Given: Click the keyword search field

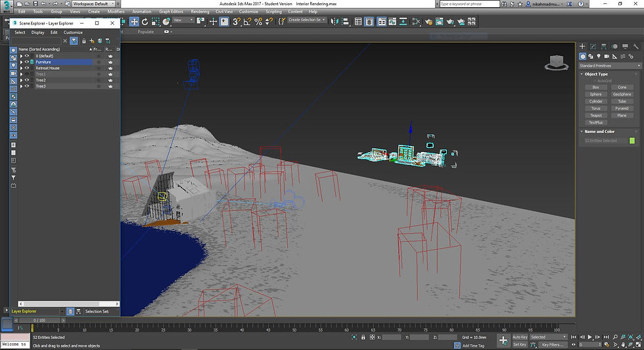Looking at the screenshot, I should 469,4.
